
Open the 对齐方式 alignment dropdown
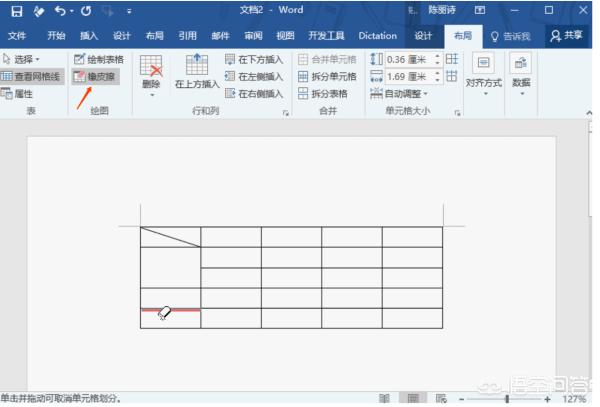pyautogui.click(x=484, y=75)
